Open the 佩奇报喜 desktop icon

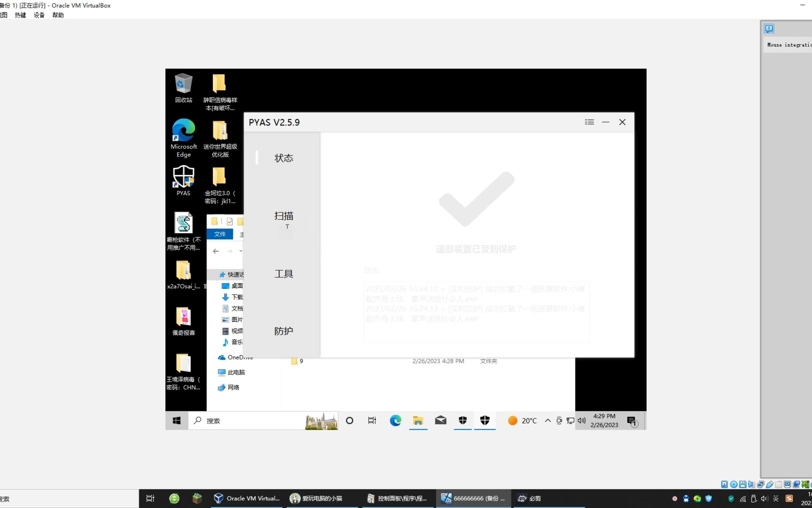(183, 321)
